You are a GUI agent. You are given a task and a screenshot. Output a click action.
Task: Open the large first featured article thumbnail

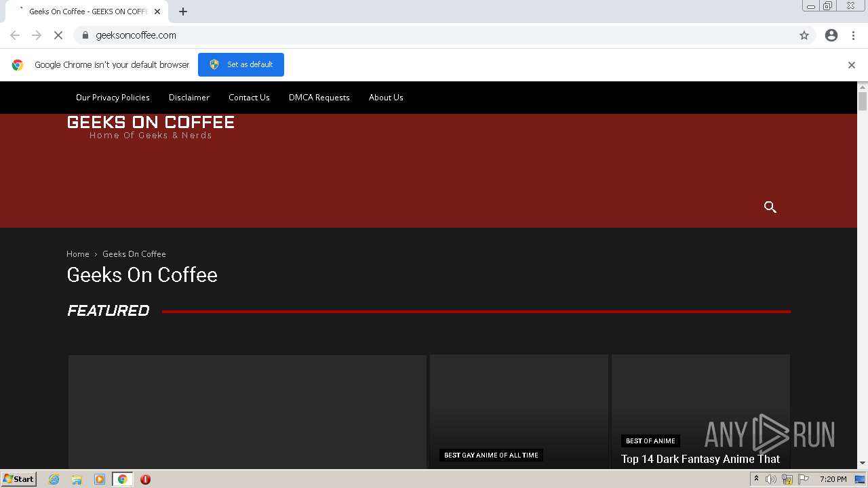[x=248, y=411]
